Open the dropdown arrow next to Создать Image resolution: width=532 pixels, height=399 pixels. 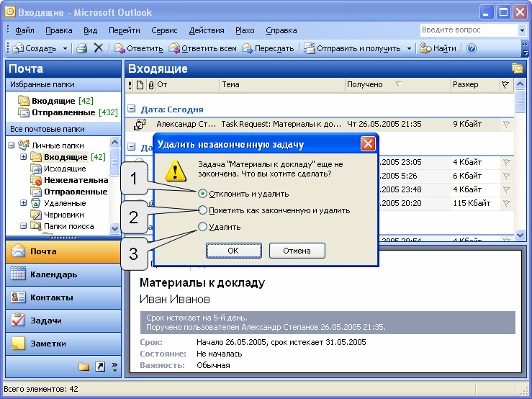click(65, 48)
